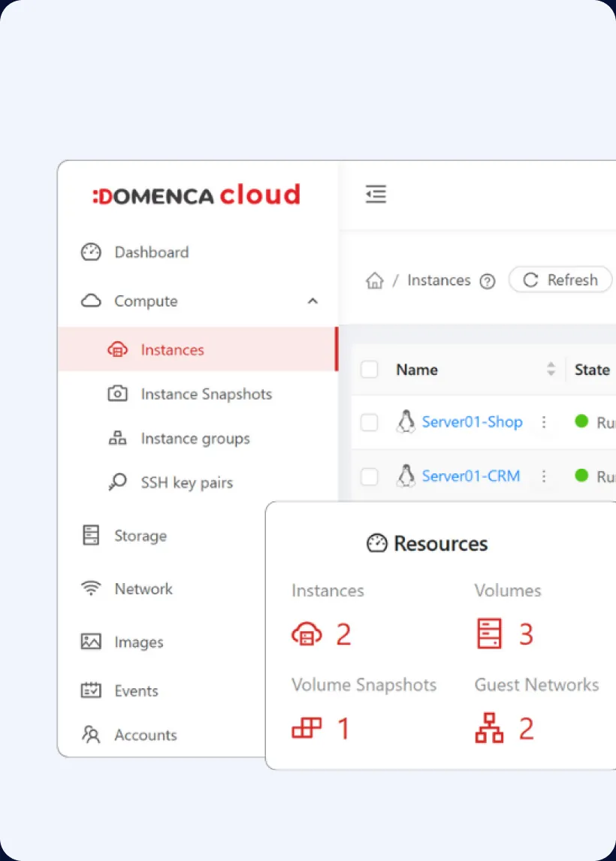Click the green status dot for Server01-Shop
616x861 pixels.
pyautogui.click(x=581, y=421)
